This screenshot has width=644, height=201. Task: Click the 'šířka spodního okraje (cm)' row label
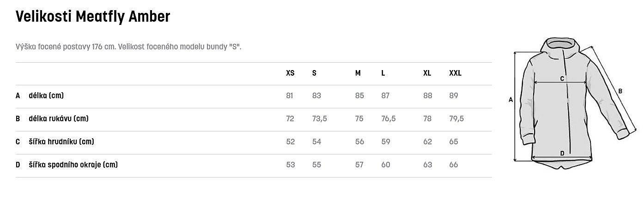73,165
